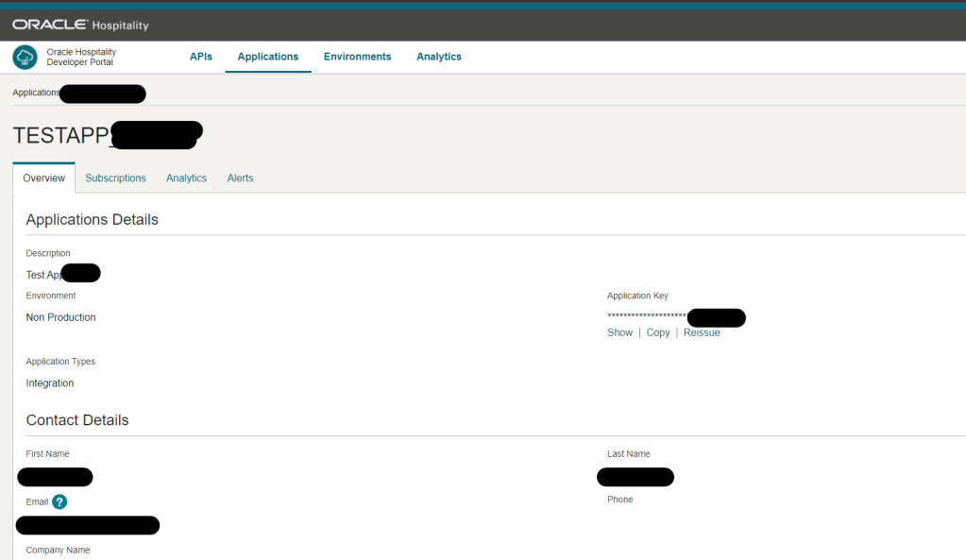This screenshot has height=560, width=966.
Task: Go to Environments in the top navigation
Action: (x=357, y=57)
